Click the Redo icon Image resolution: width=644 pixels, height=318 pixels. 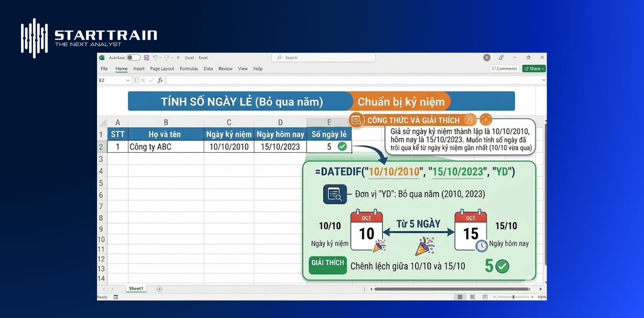pyautogui.click(x=167, y=58)
